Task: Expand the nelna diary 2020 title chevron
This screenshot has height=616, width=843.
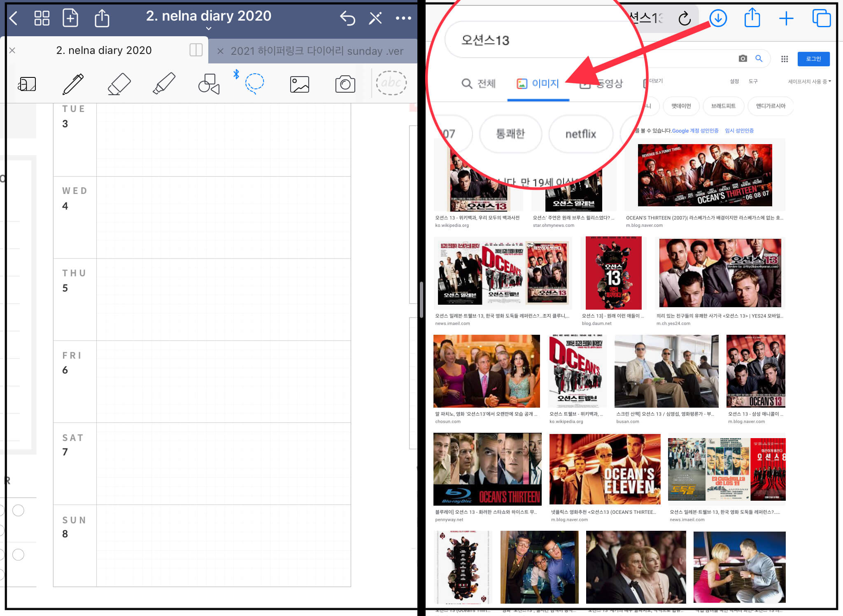Action: point(209,28)
